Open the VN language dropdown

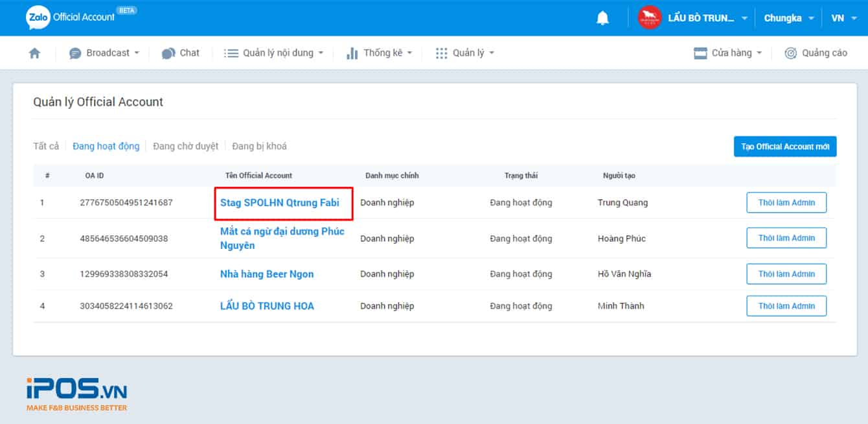pyautogui.click(x=843, y=18)
